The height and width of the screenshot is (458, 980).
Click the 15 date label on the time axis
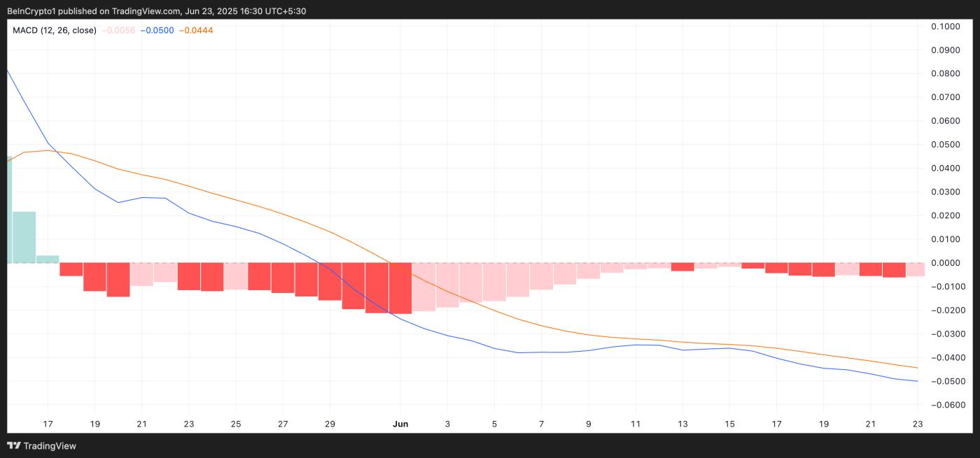coord(729,424)
